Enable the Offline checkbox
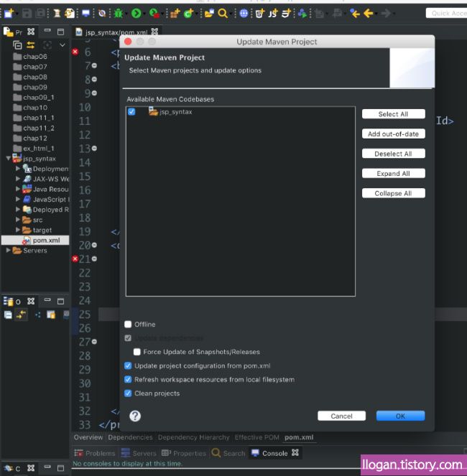467x476 pixels. coord(128,325)
